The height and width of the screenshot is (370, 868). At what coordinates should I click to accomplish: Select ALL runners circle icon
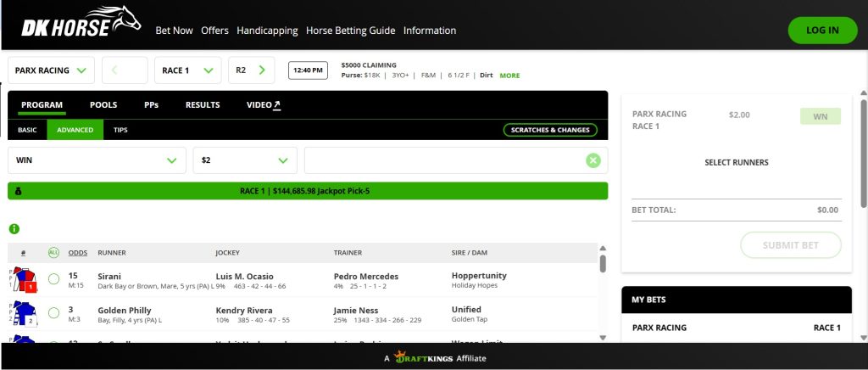(x=53, y=253)
